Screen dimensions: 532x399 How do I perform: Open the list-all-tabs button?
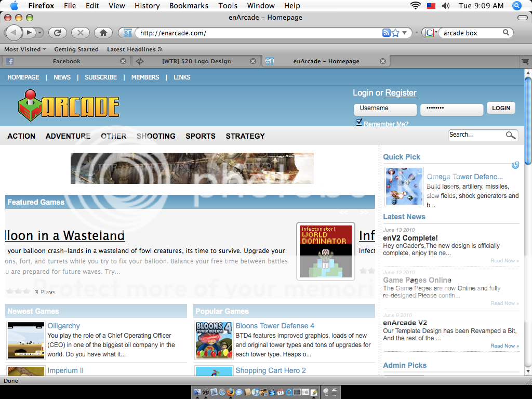pyautogui.click(x=525, y=61)
